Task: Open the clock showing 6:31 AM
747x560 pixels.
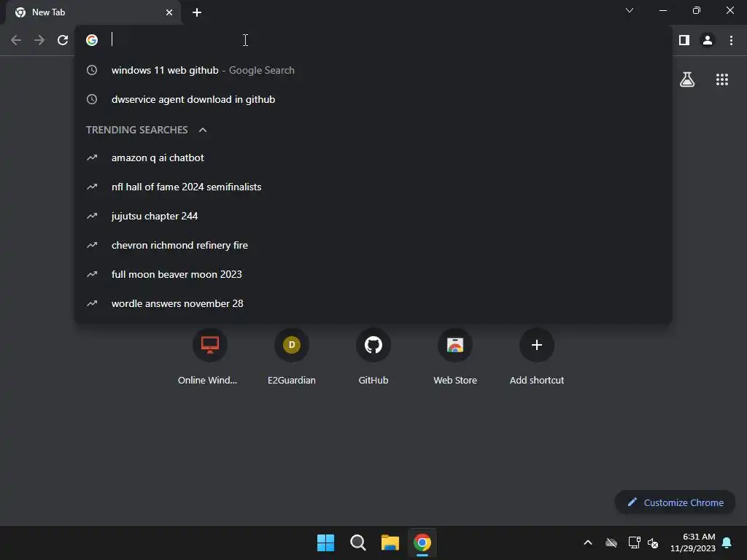Action: click(693, 542)
